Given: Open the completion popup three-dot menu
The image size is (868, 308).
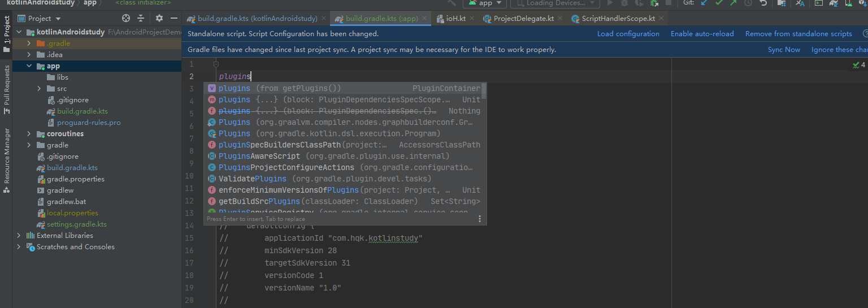Looking at the screenshot, I should [x=480, y=219].
